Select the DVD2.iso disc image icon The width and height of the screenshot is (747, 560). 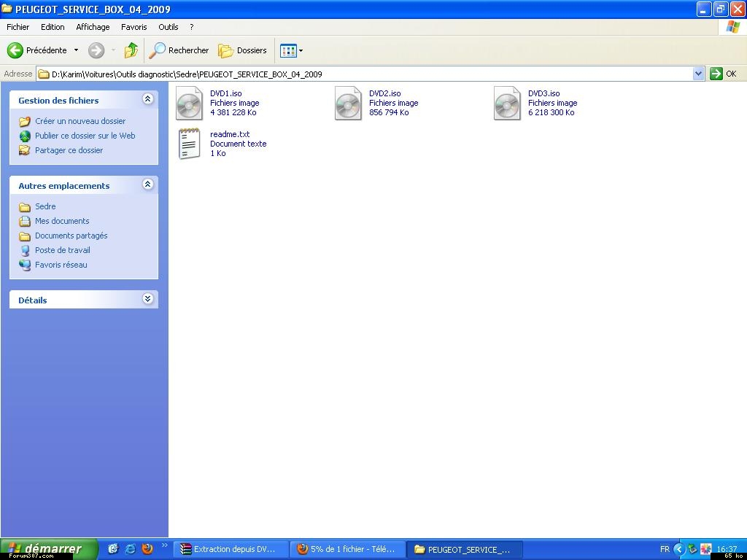(348, 103)
